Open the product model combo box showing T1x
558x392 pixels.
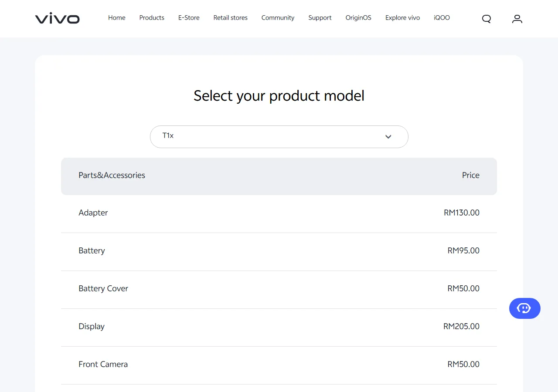coord(279,137)
